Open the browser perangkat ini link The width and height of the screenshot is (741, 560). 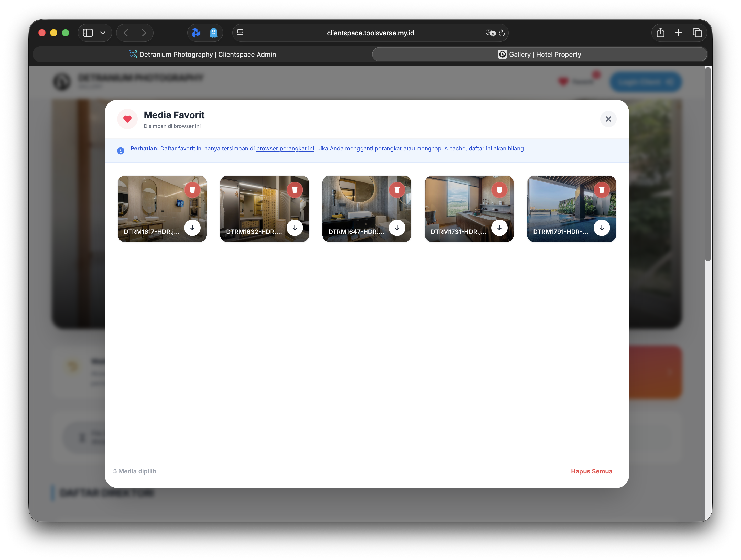pyautogui.click(x=285, y=148)
